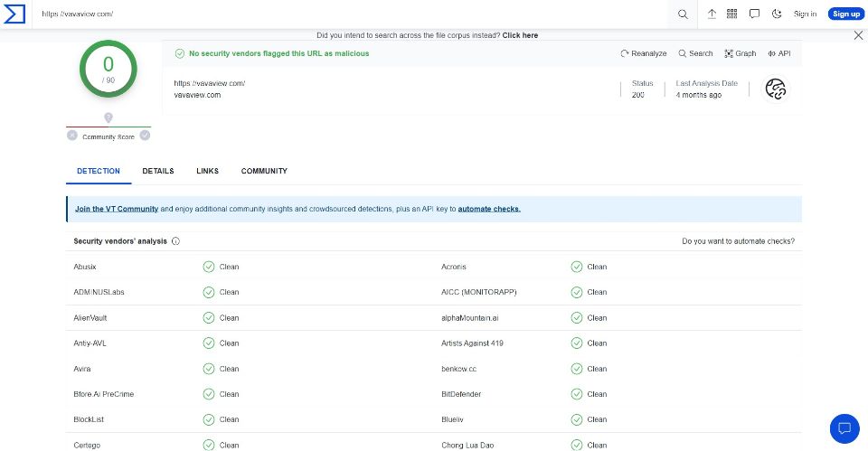
Task: Click the 'Certego' vendor name
Action: point(87,445)
